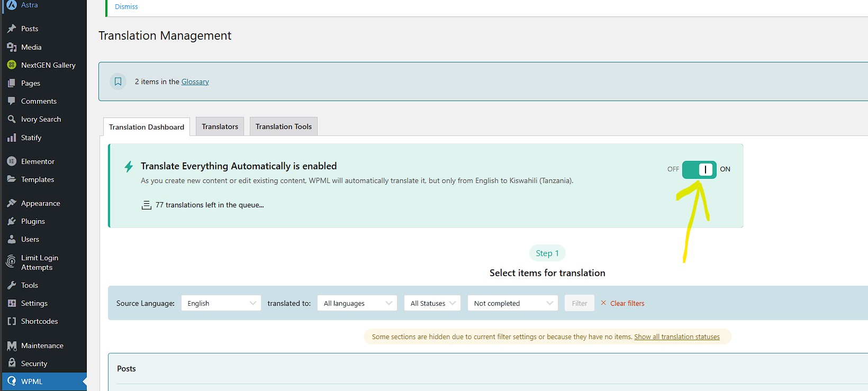Click the Settings sliders icon
The width and height of the screenshot is (868, 391).
pos(12,303)
